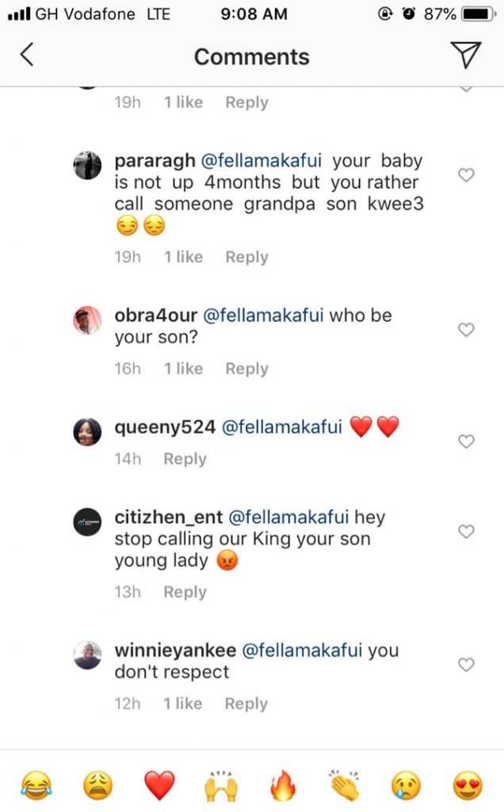Insert the raised hands emoji
The width and height of the screenshot is (504, 812).
[221, 785]
